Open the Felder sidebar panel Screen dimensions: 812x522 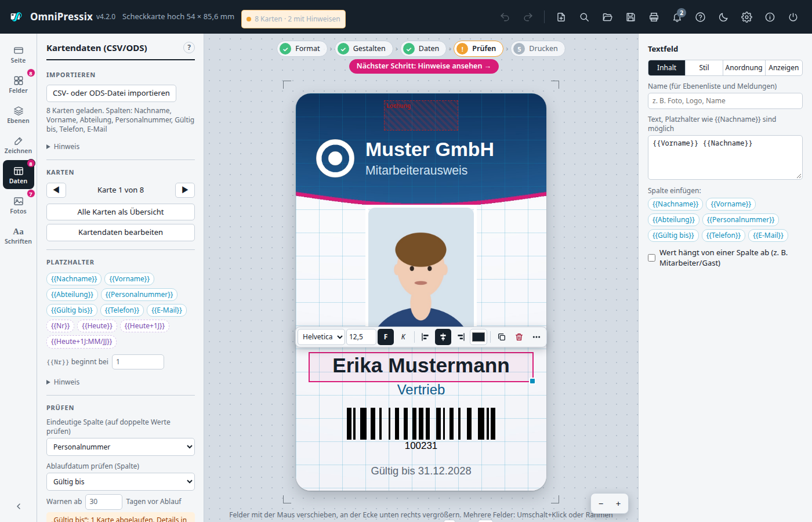[18, 85]
